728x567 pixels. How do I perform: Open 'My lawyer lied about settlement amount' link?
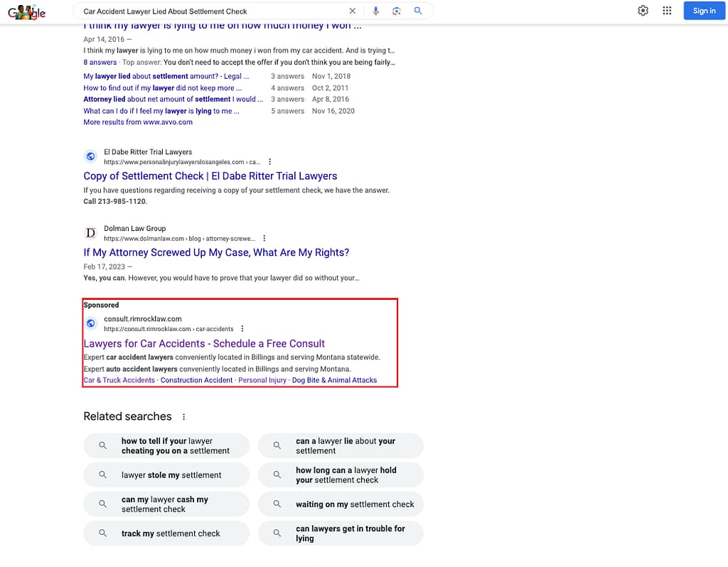(x=166, y=76)
